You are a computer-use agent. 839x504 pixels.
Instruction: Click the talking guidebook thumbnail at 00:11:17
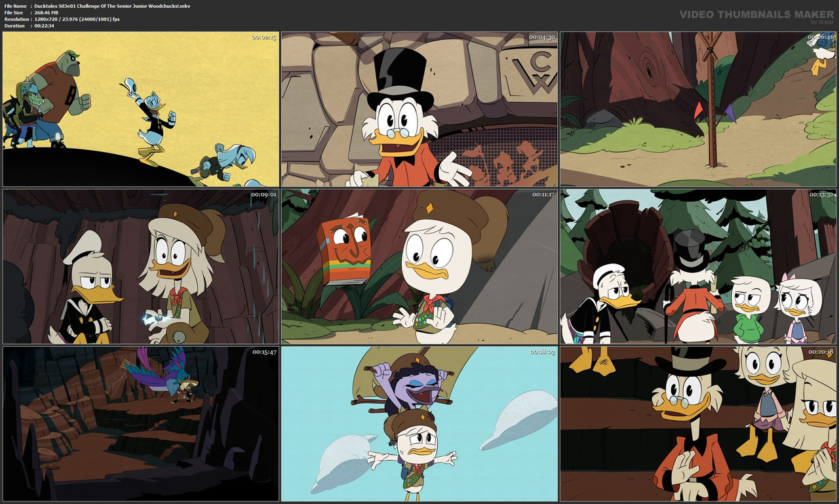pos(419,267)
